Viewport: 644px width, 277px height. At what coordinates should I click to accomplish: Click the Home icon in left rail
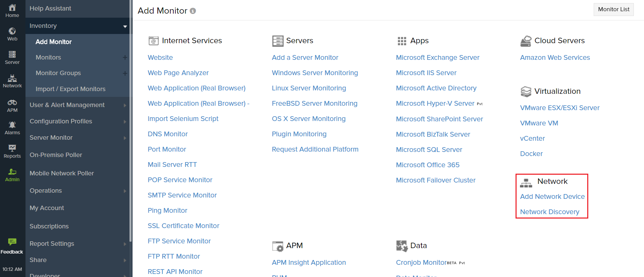coord(12,8)
